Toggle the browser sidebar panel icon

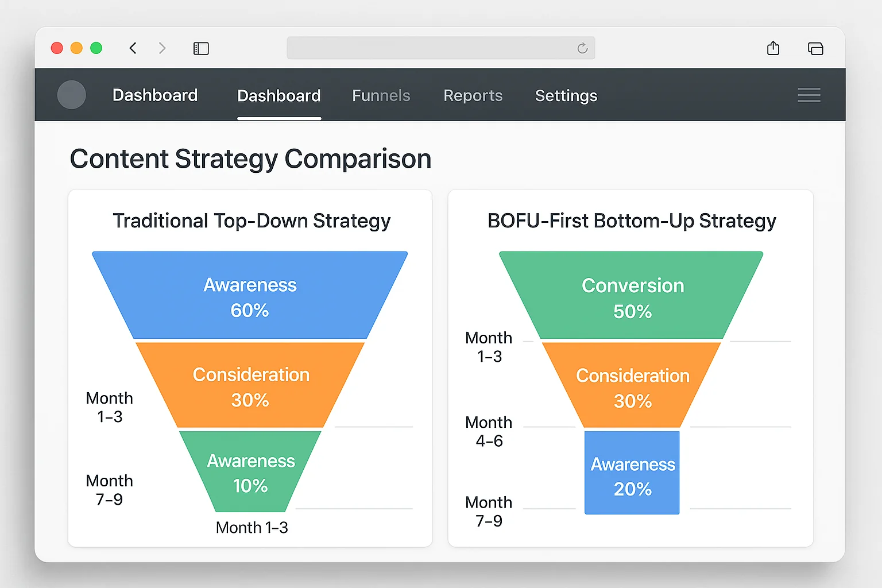201,48
